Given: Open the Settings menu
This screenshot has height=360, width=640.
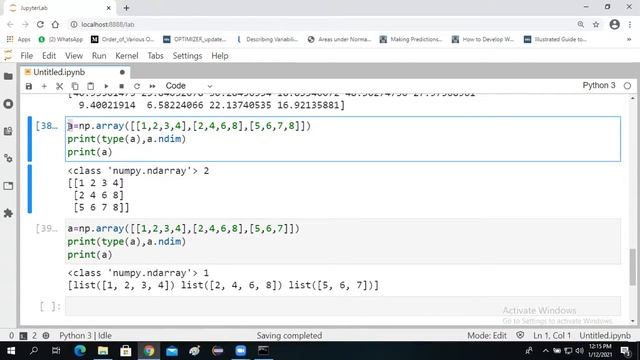Looking at the screenshot, I should point(187,56).
